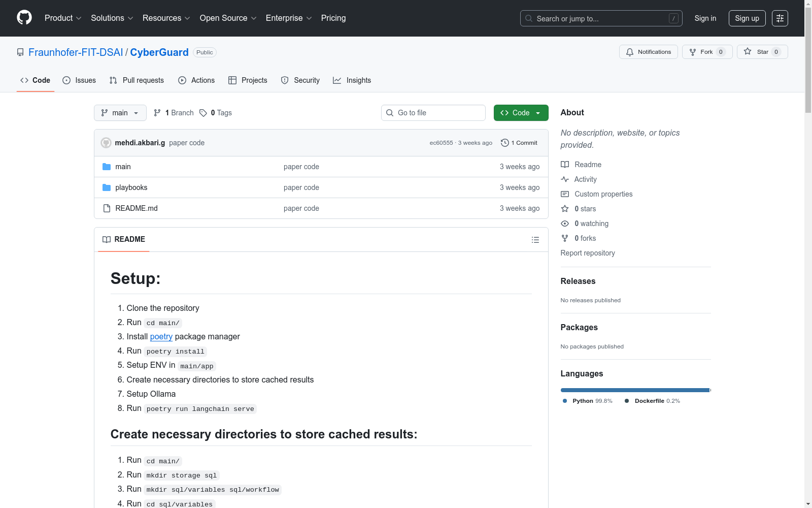Expand the Enterprise menu

coord(289,18)
